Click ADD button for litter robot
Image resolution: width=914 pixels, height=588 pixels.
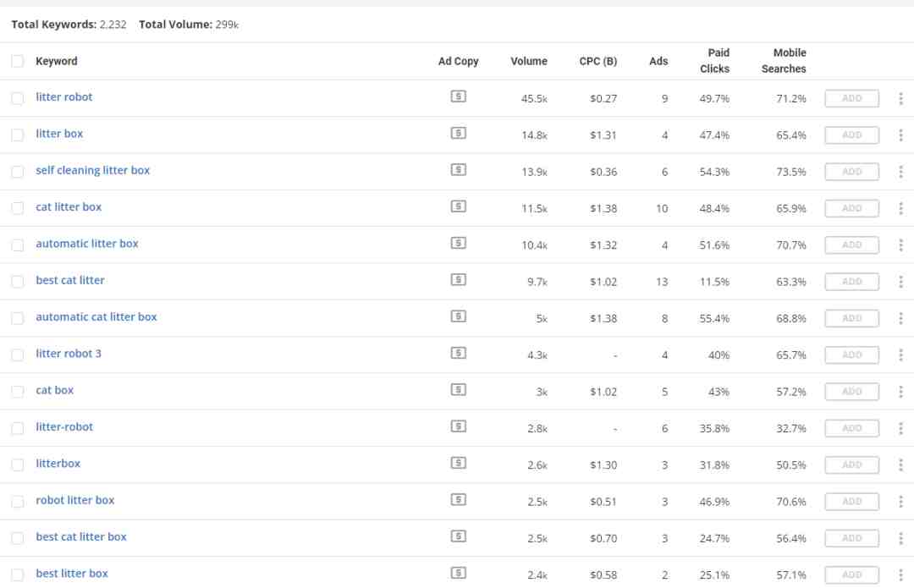[851, 98]
